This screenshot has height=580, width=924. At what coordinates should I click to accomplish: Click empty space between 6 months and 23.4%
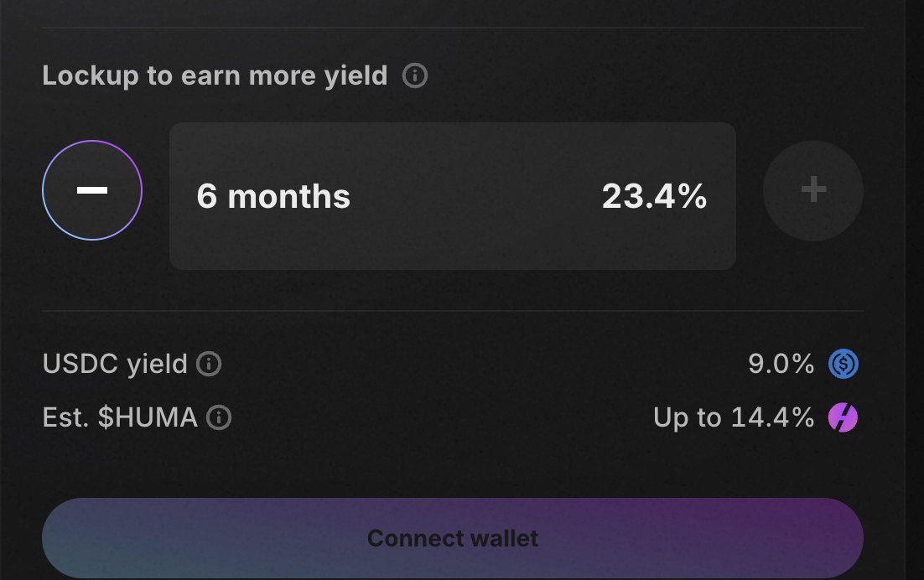[x=474, y=196]
